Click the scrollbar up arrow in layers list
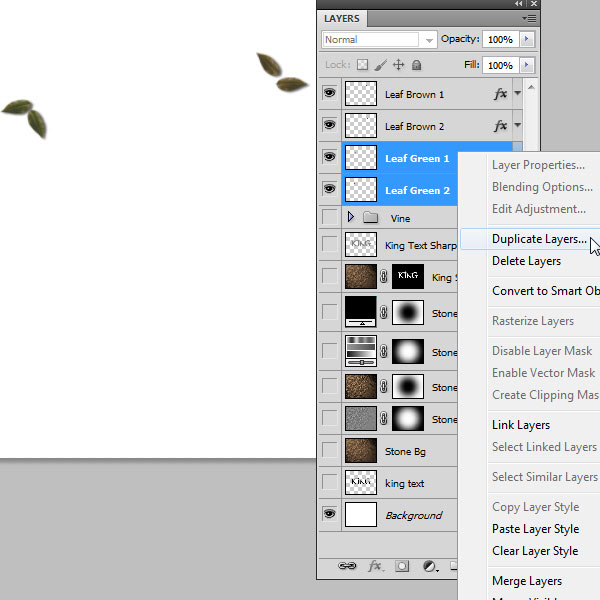 pyautogui.click(x=531, y=87)
